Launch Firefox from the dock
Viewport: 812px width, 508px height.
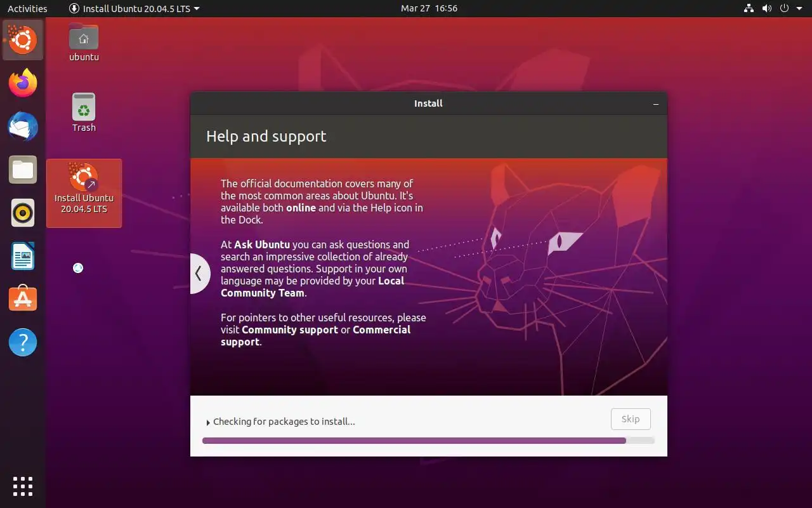tap(23, 83)
